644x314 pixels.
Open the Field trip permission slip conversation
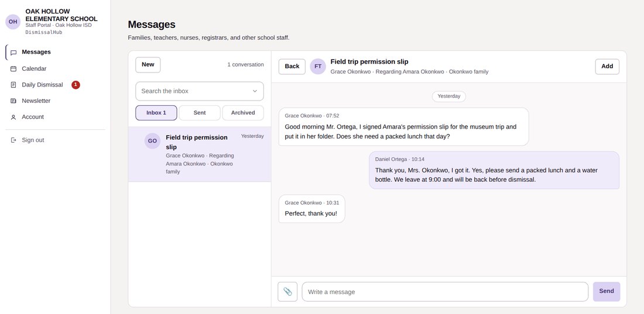pos(200,154)
